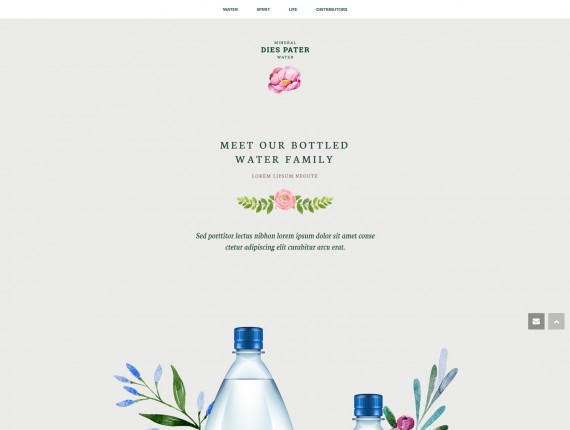Click the small water bottle image

tap(368, 412)
